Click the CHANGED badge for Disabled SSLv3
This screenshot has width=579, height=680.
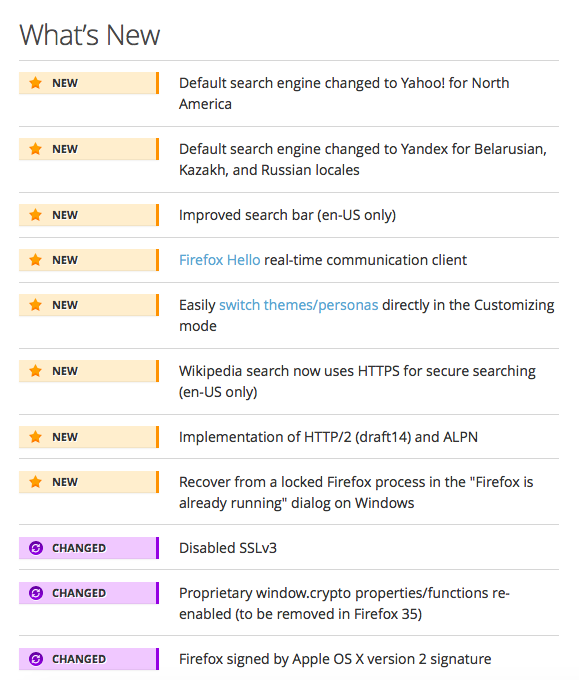(x=89, y=548)
